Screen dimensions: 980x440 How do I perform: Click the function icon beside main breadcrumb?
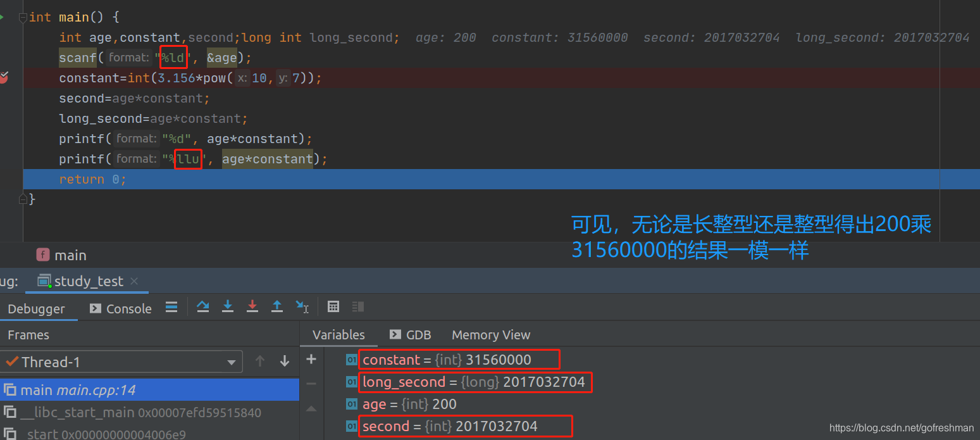click(43, 255)
